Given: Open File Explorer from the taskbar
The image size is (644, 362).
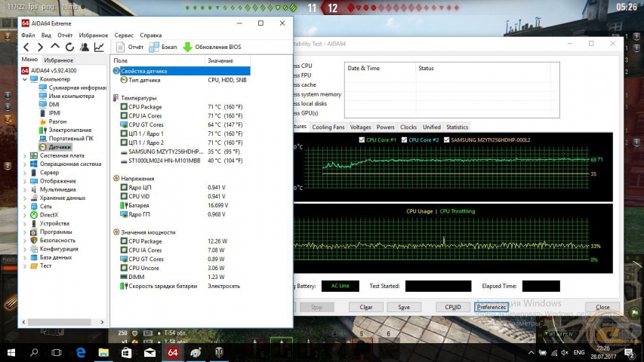Looking at the screenshot, I should coord(103,352).
